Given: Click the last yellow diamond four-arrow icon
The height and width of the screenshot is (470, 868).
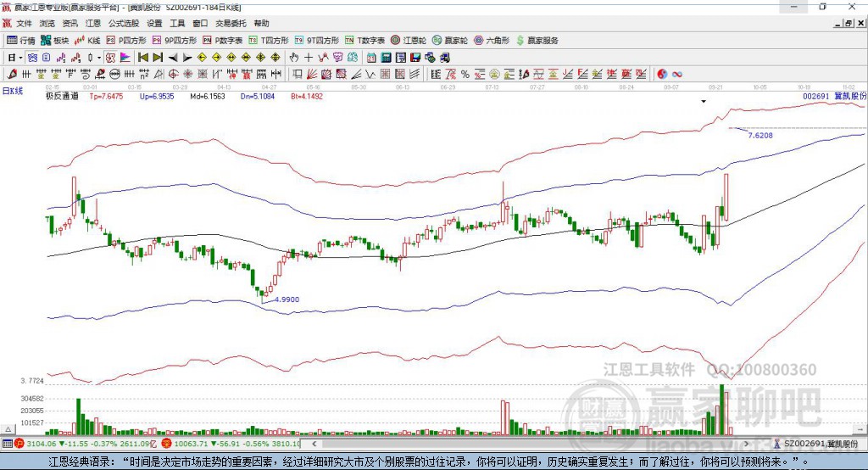Looking at the screenshot, I should [x=275, y=58].
